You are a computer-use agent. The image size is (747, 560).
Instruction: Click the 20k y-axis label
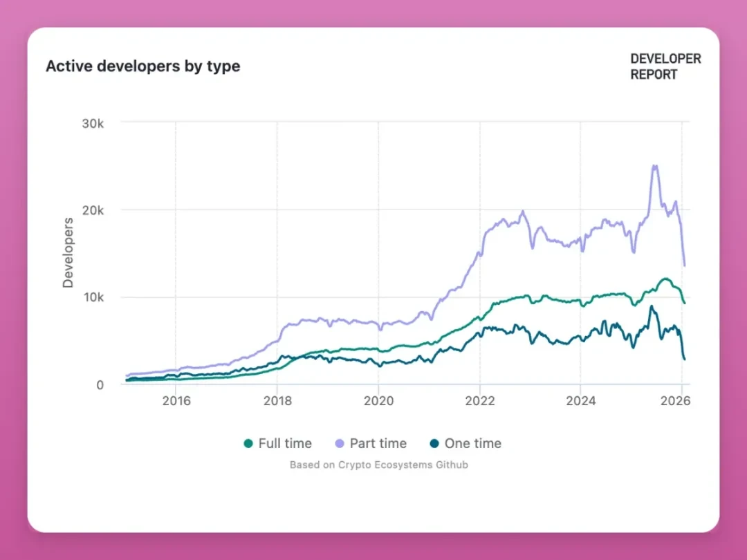click(93, 210)
